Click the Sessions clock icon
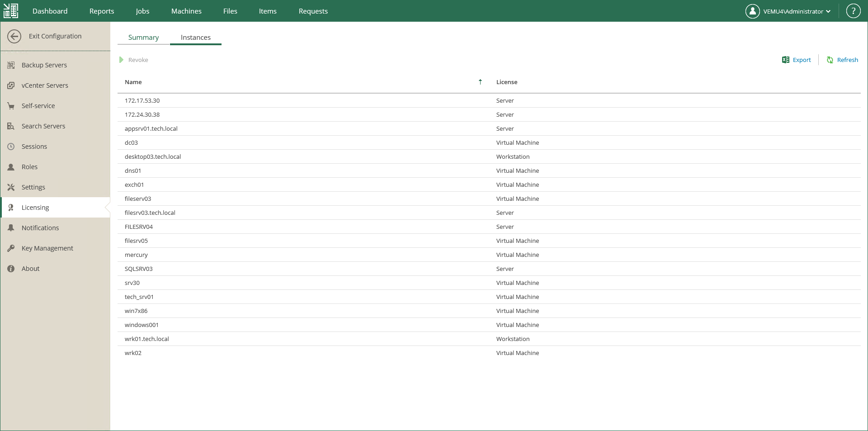 click(x=11, y=147)
